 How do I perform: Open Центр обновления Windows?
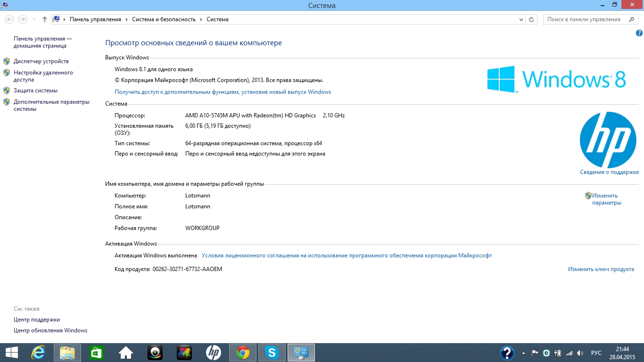[50, 330]
